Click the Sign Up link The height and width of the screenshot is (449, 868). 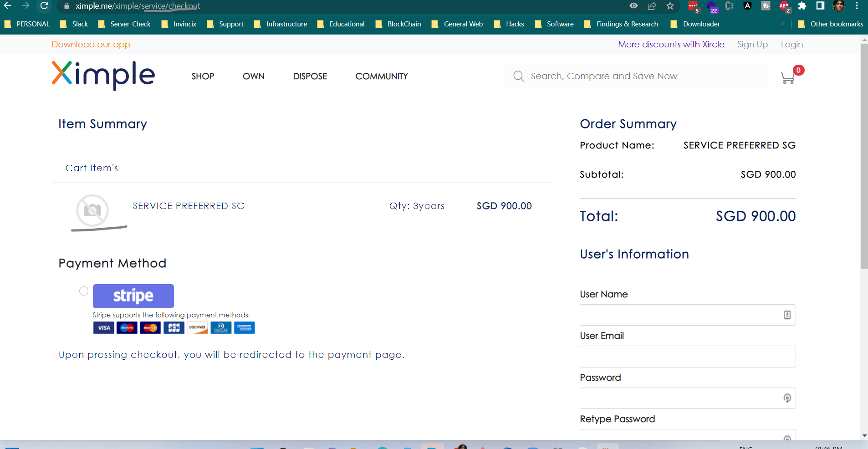[752, 44]
